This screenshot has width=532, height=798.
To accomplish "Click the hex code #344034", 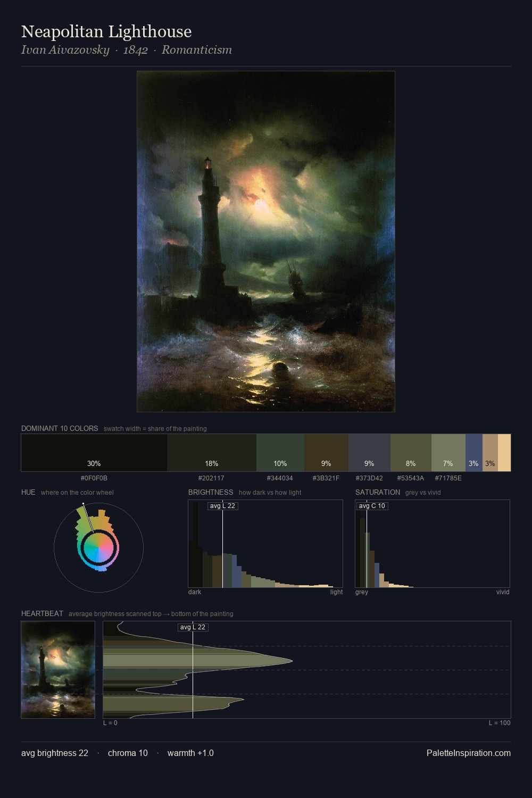I will (x=280, y=478).
